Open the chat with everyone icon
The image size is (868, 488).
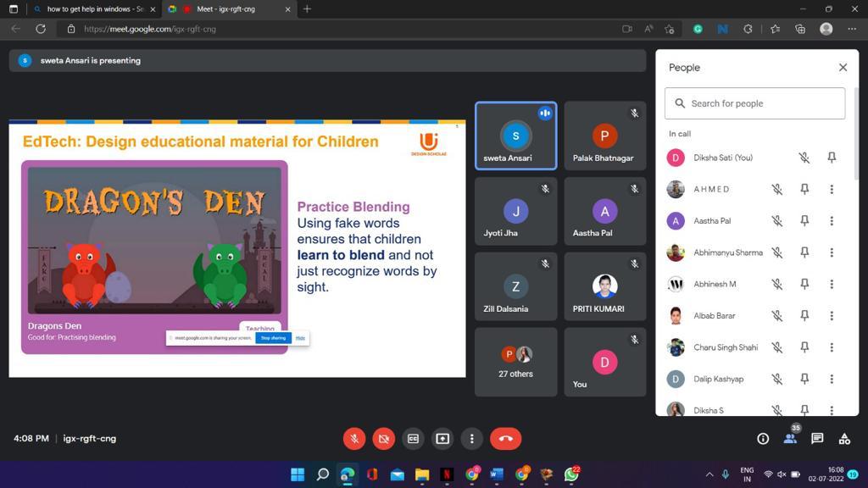[x=817, y=439]
